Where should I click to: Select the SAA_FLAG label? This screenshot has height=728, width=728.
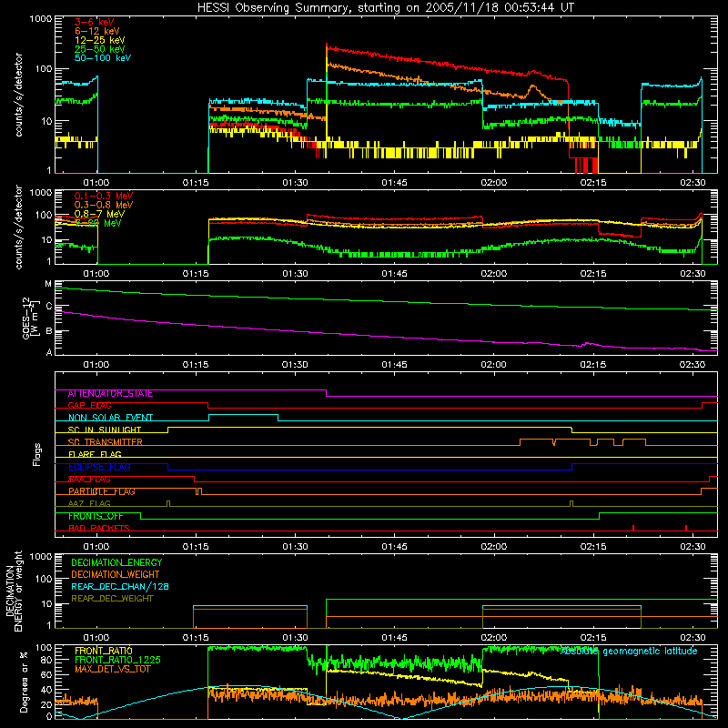point(89,480)
